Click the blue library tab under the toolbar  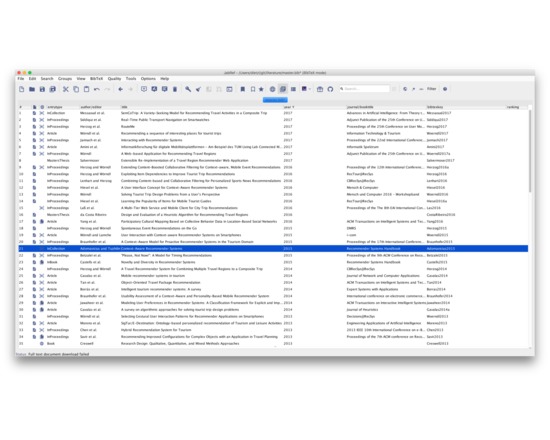[275, 100]
